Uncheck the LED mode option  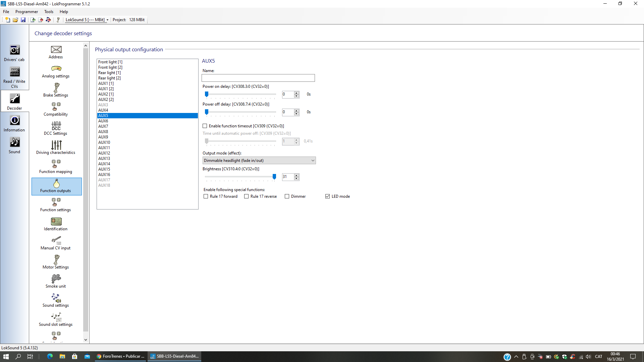(328, 196)
